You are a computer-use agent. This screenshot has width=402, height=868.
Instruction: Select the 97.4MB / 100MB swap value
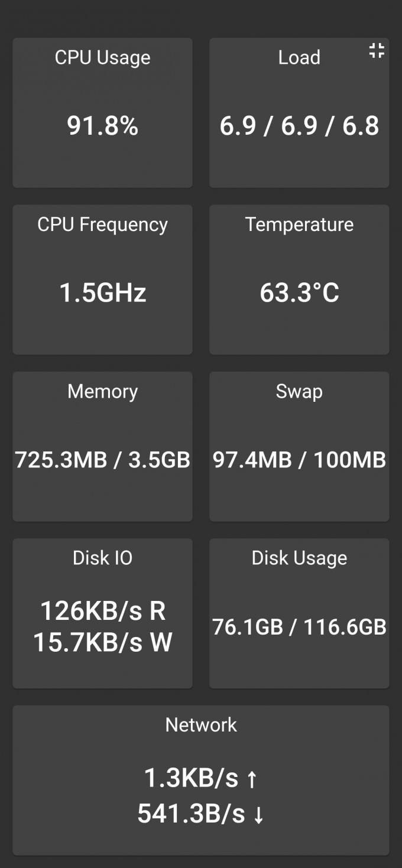pyautogui.click(x=299, y=460)
